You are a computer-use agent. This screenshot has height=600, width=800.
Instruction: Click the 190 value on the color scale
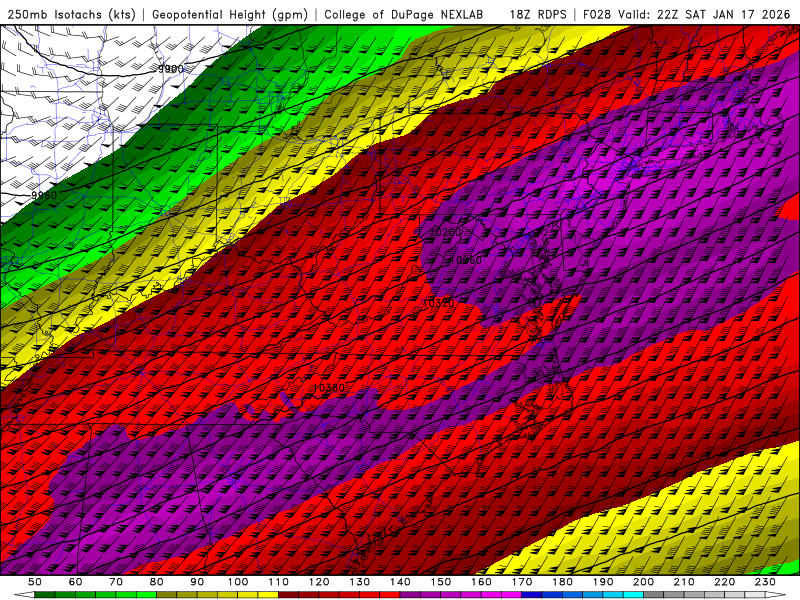pyautogui.click(x=603, y=582)
